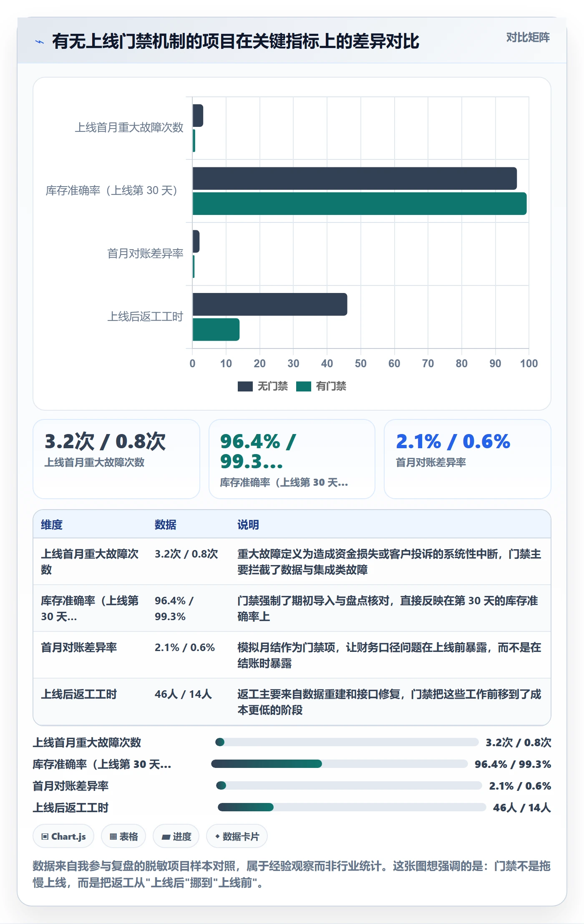Select the 上线后返工工时 axis label in chart
Image resolution: width=584 pixels, height=924 pixels.
point(145,316)
